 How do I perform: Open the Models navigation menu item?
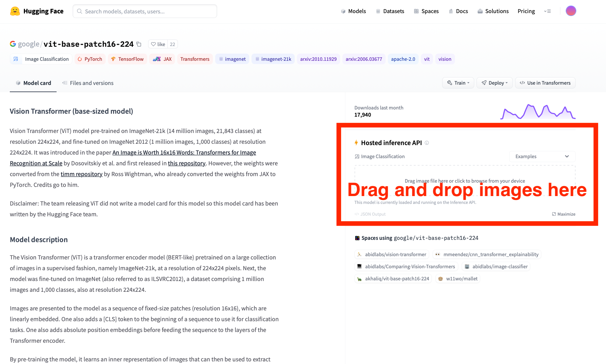click(x=353, y=11)
